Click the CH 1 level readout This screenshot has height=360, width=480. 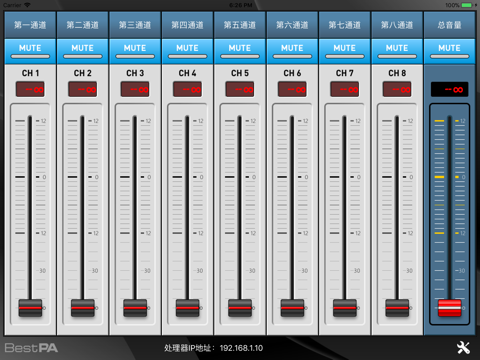pyautogui.click(x=30, y=89)
